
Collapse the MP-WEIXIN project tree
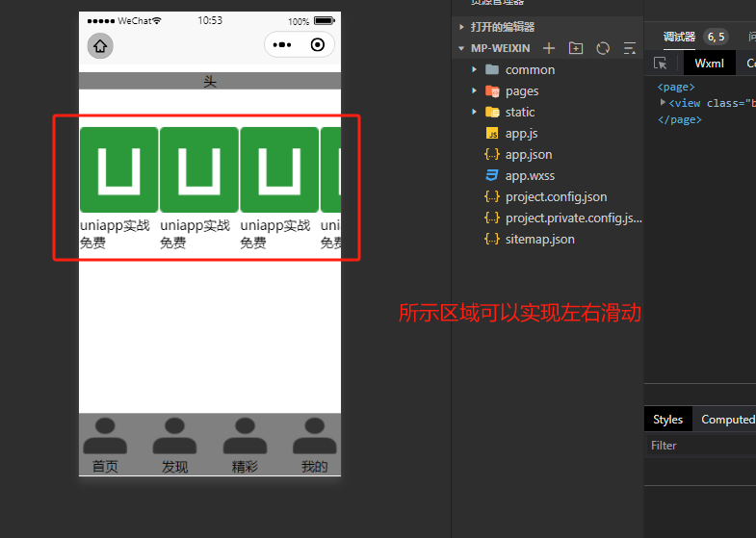pos(461,48)
